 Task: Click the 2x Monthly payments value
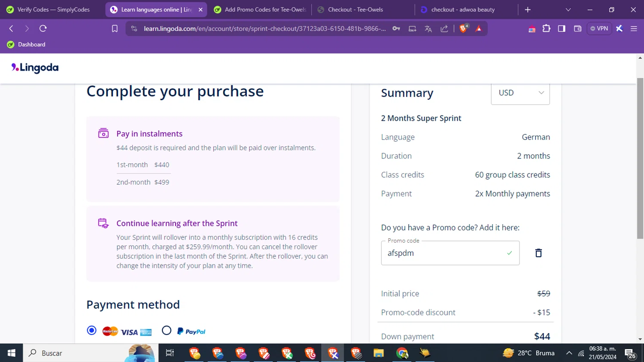pos(512,194)
